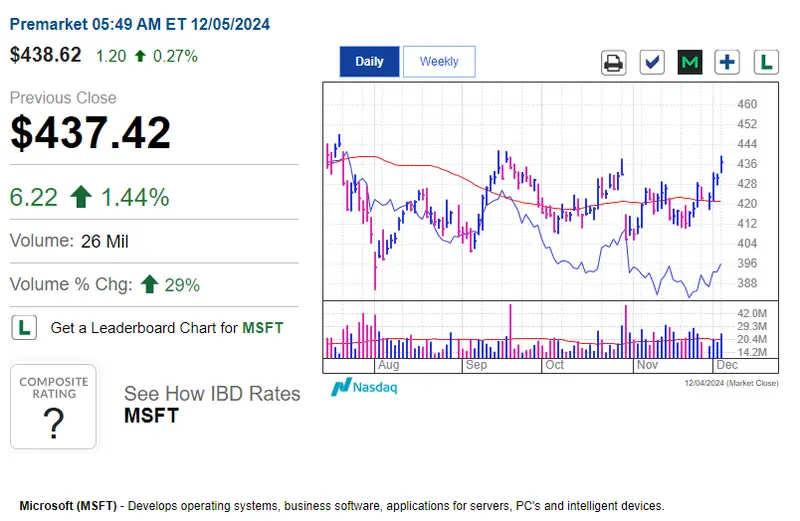This screenshot has width=800, height=521.
Task: Click the blue plus chart icon
Action: [x=727, y=63]
